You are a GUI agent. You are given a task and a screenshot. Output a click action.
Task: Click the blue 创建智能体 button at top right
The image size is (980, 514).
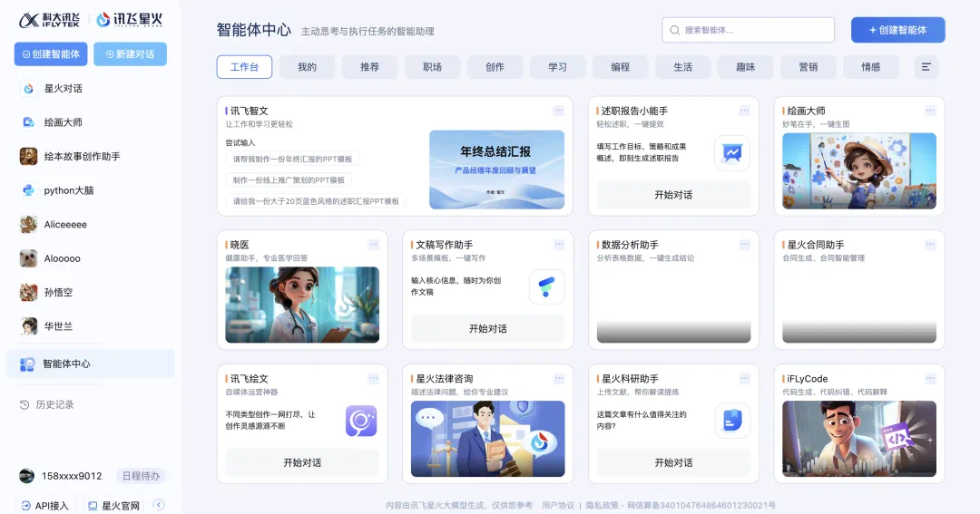897,30
